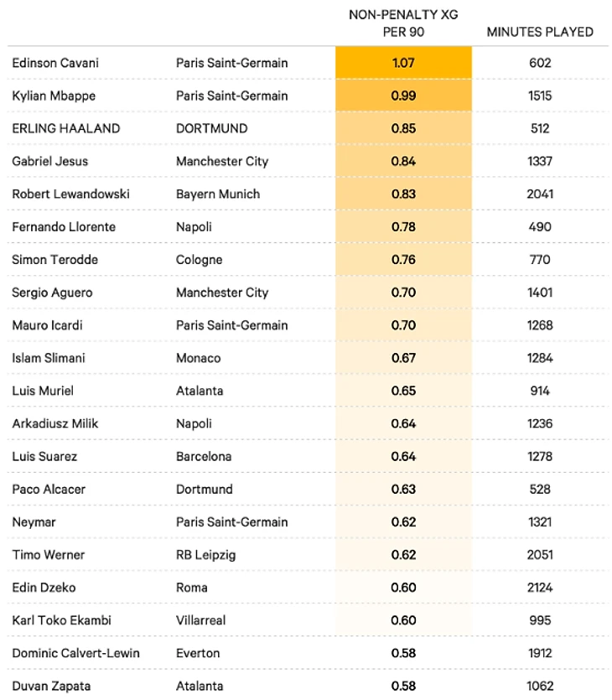Select Dominic Calvert-Lewin's name
Viewport: 612px width, 700px height.
tap(75, 653)
